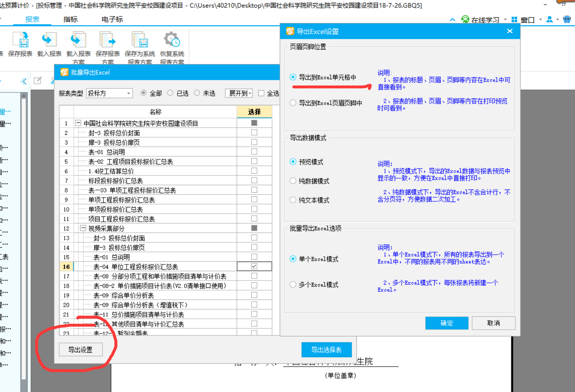This screenshot has height=392, width=575.
Task: Click the 保存报表方案 toolbar icon
Action: click(x=107, y=40)
